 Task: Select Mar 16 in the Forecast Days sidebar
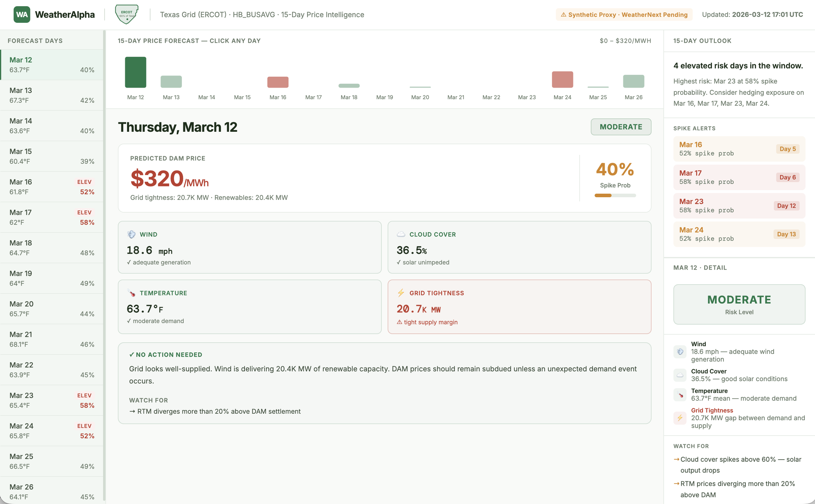point(52,187)
